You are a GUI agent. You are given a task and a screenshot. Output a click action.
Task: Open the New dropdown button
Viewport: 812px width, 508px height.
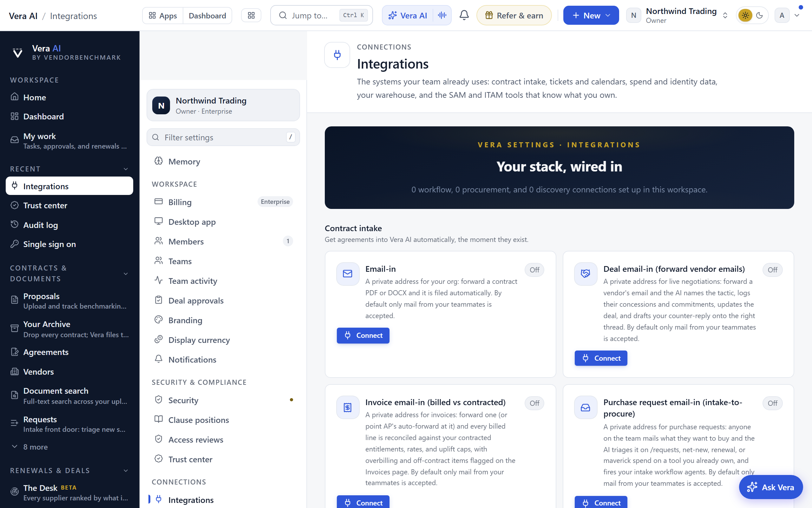(x=591, y=16)
